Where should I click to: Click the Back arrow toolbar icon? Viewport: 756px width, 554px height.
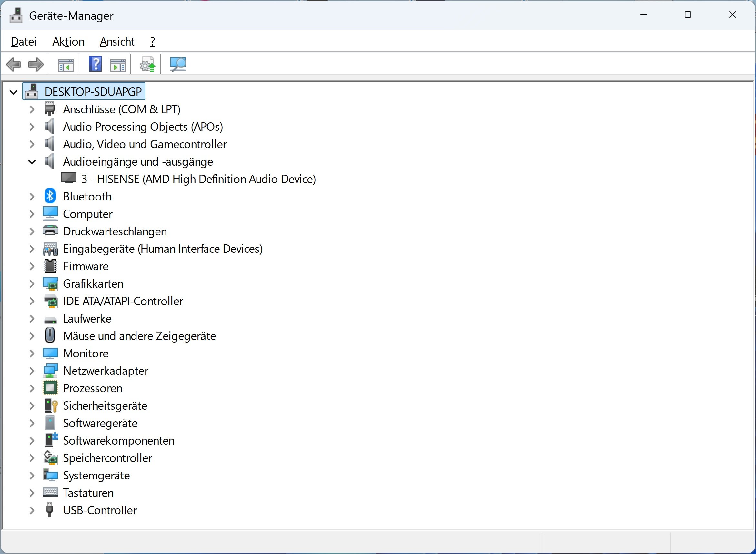pos(14,64)
